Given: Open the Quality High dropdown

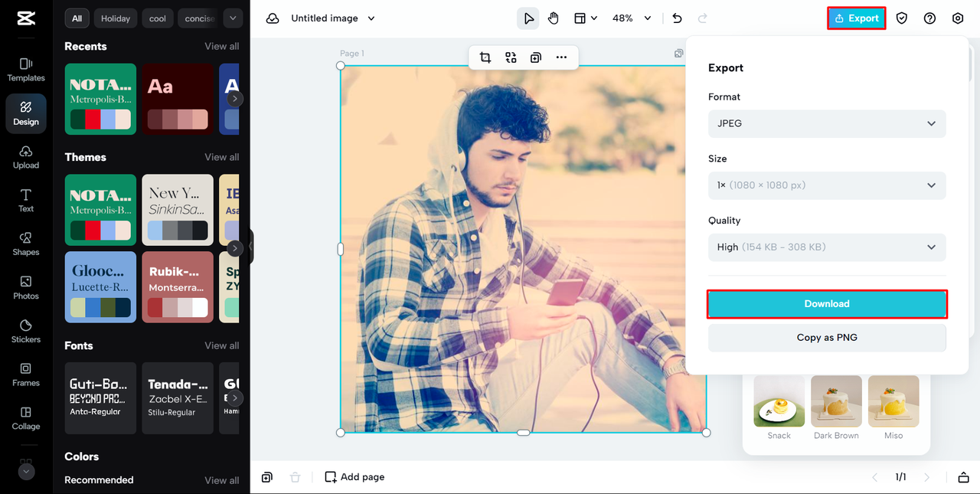Looking at the screenshot, I should (827, 247).
